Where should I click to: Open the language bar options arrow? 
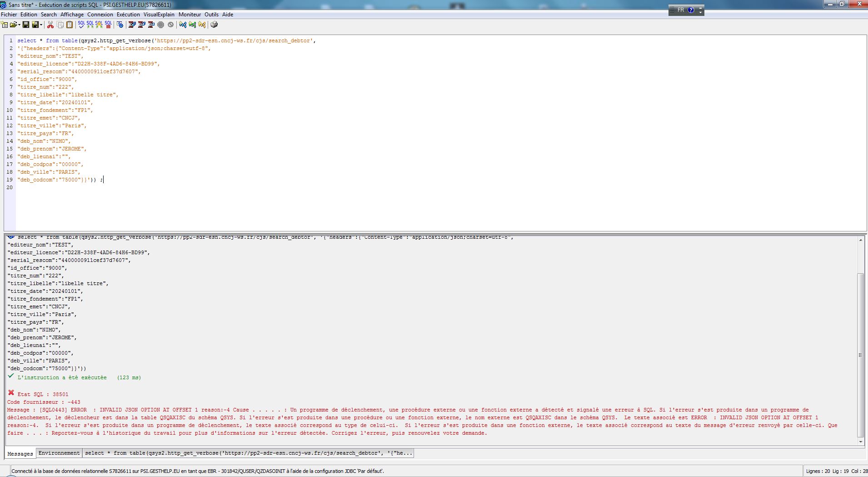(700, 13)
